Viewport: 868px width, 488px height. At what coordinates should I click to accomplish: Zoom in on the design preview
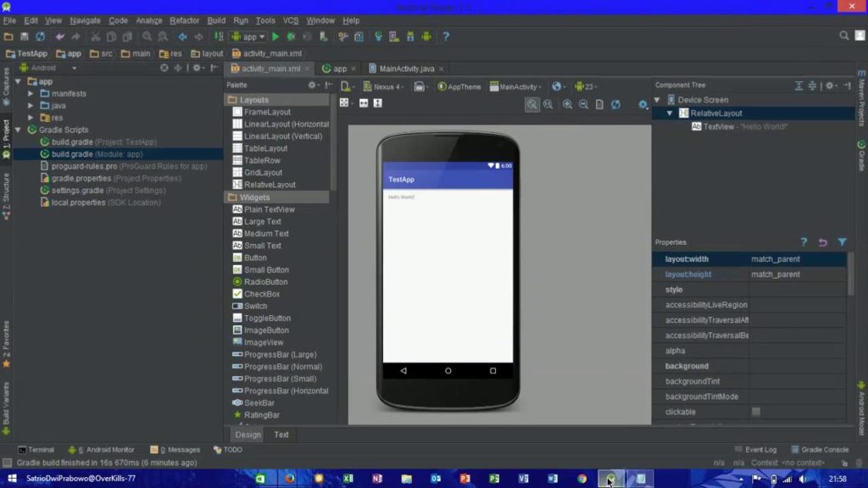567,104
